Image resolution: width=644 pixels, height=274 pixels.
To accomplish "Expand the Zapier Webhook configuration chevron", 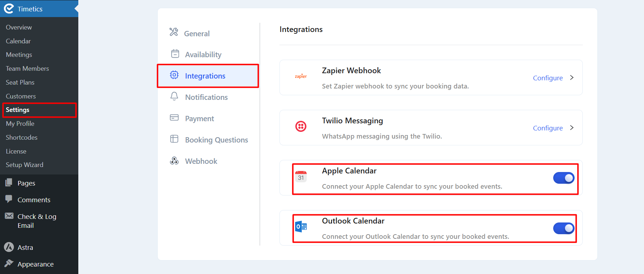I will tap(572, 77).
